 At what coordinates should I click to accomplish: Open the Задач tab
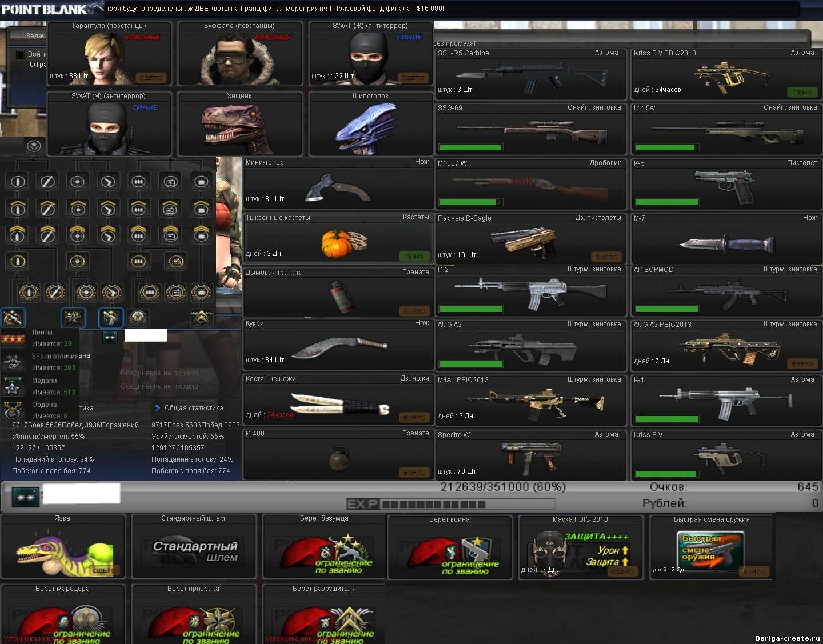tap(34, 35)
